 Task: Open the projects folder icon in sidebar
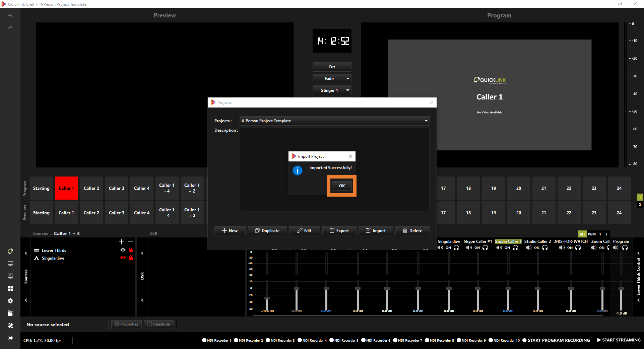(x=10, y=313)
